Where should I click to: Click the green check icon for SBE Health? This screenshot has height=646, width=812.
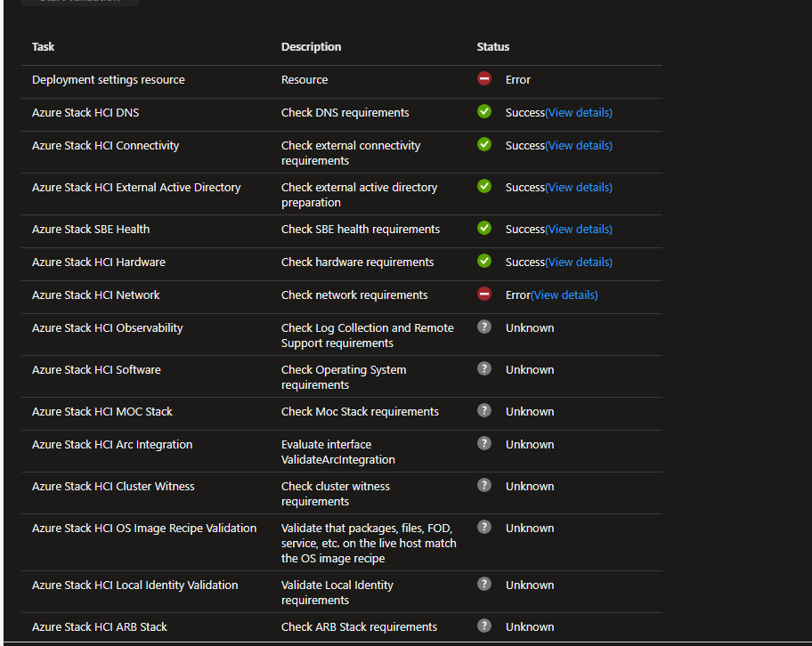[484, 228]
